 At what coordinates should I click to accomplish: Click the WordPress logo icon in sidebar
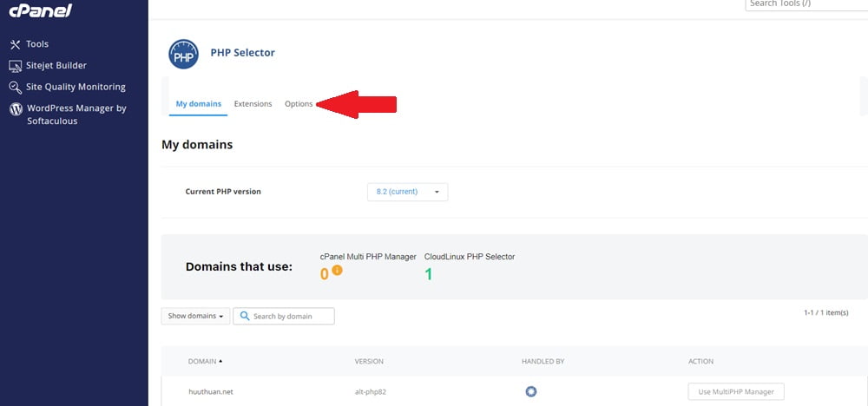tap(16, 109)
